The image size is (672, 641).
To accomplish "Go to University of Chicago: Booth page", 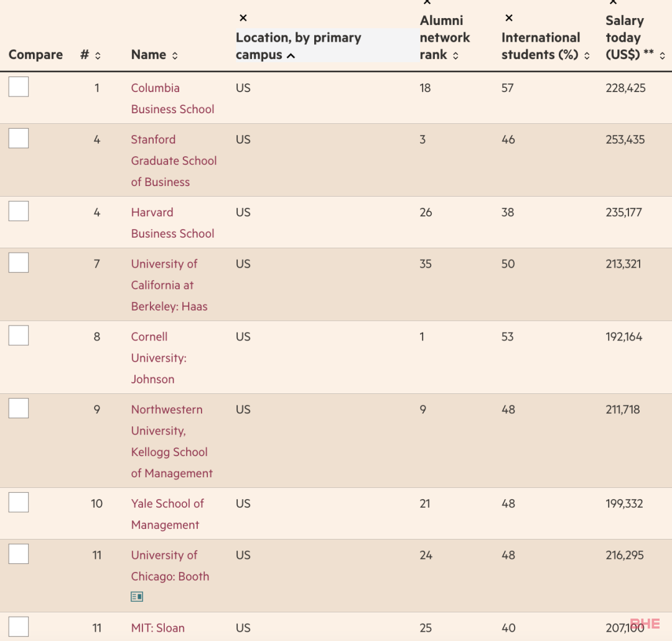I will [x=170, y=566].
